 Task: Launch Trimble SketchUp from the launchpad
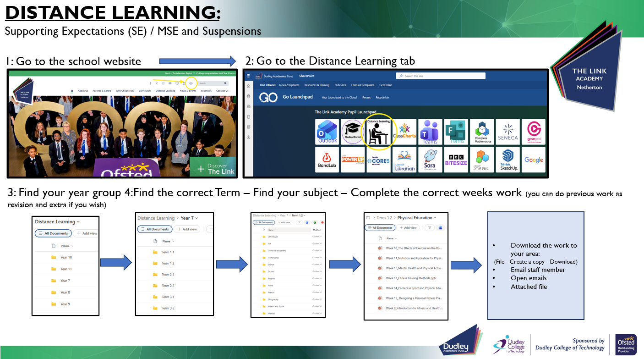(x=508, y=160)
